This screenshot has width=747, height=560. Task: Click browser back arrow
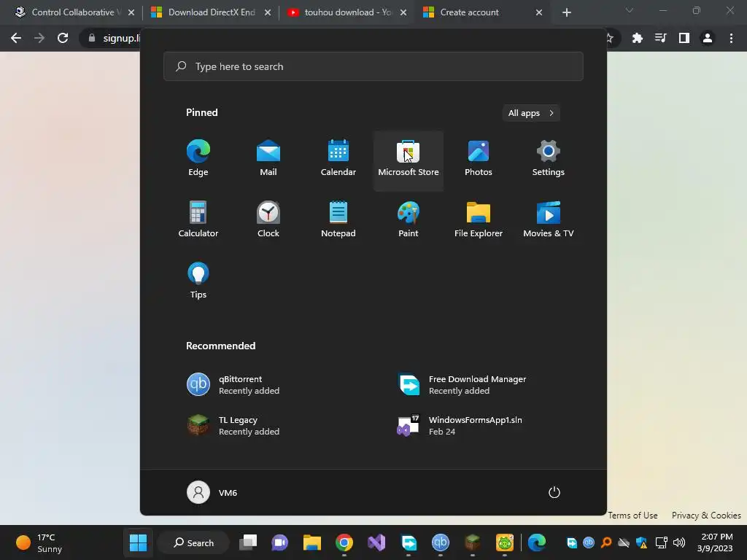16,38
